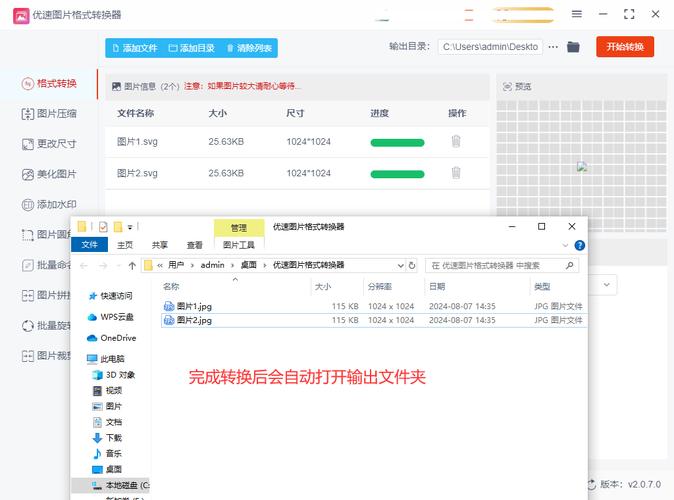Click 添加目录 to add a folder

192,48
